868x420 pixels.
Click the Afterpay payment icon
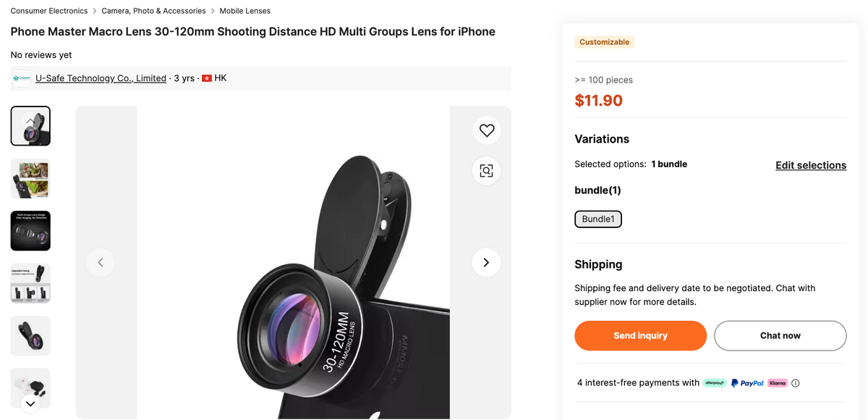click(715, 382)
